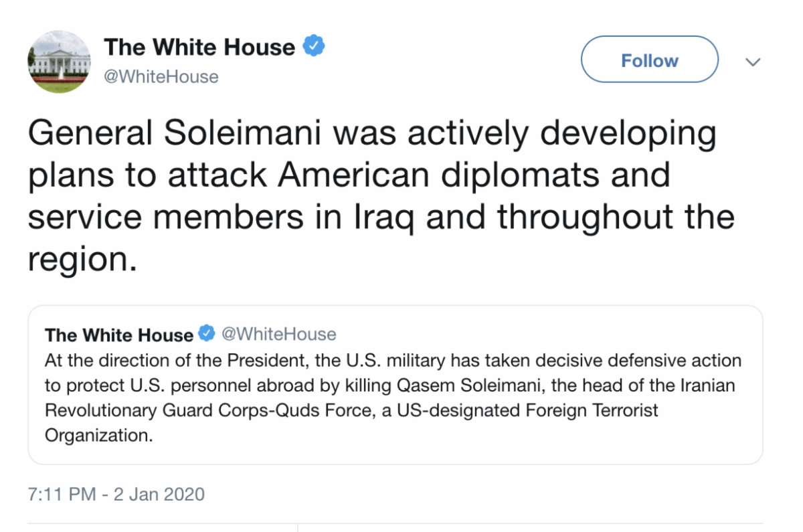The image size is (803, 532).
Task: Click the @WhiteHouse handle below header name
Action: pyautogui.click(x=161, y=77)
